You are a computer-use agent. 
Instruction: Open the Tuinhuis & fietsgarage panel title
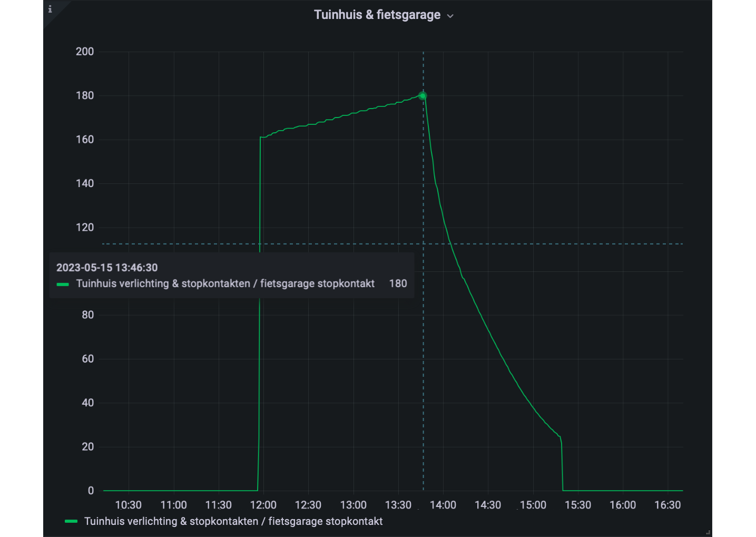377,15
